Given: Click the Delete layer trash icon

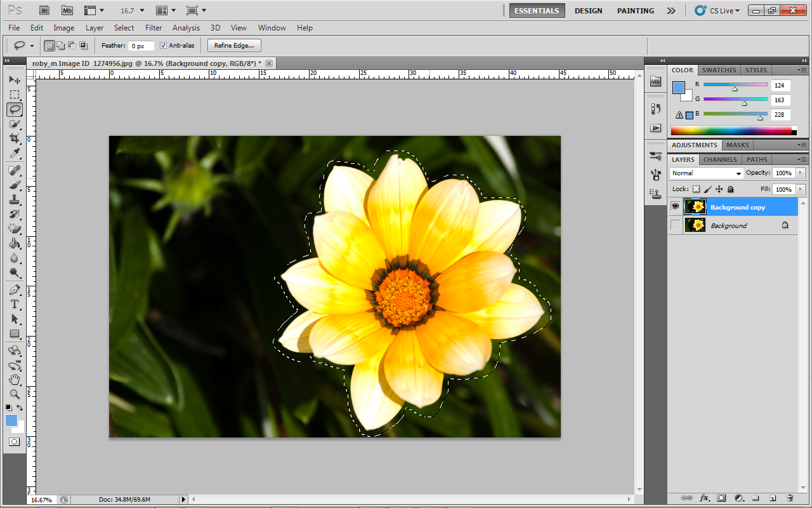Looking at the screenshot, I should click(x=790, y=498).
